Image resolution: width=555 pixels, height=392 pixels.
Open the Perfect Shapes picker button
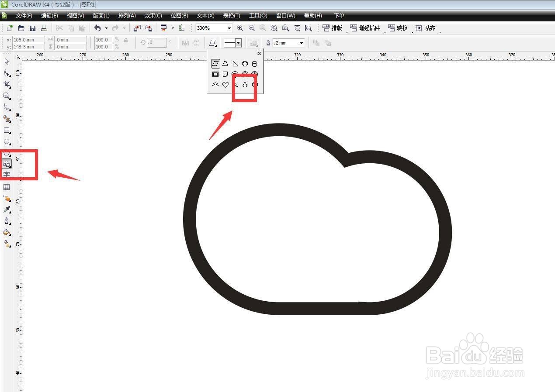[x=213, y=43]
